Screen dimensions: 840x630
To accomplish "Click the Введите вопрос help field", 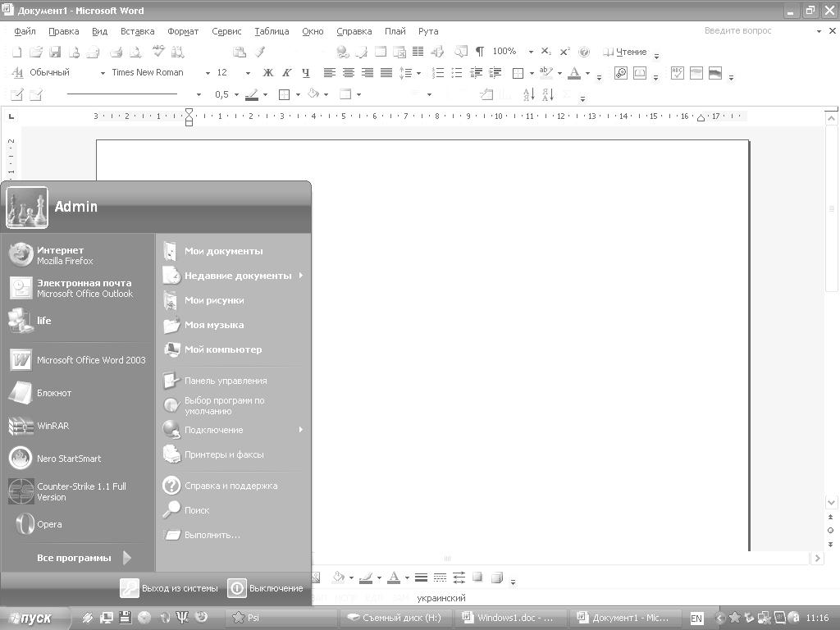I will [x=758, y=31].
